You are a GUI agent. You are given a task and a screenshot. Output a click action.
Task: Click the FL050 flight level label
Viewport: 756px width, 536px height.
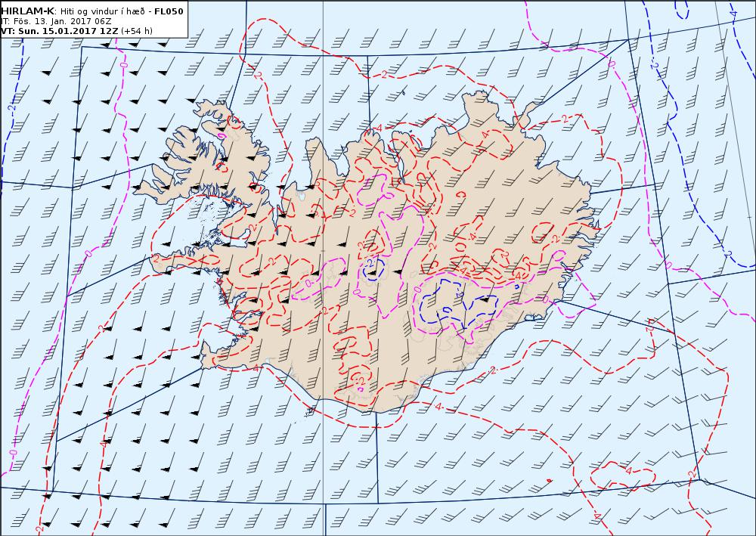[169, 11]
